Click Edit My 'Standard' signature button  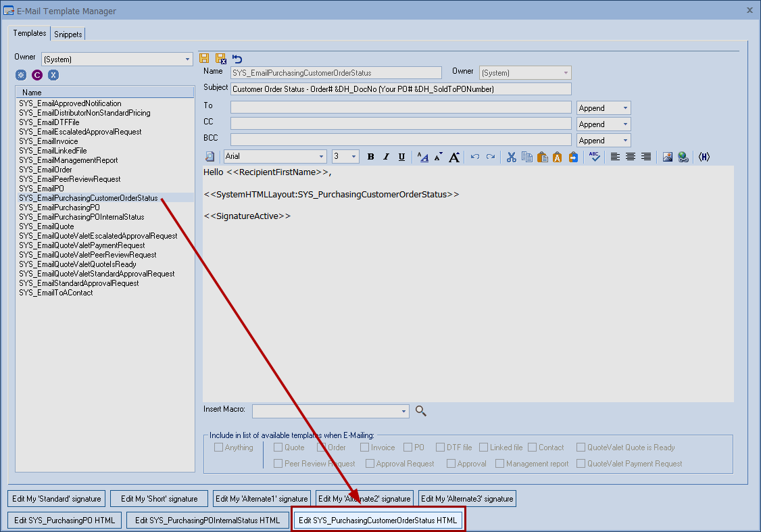point(57,499)
